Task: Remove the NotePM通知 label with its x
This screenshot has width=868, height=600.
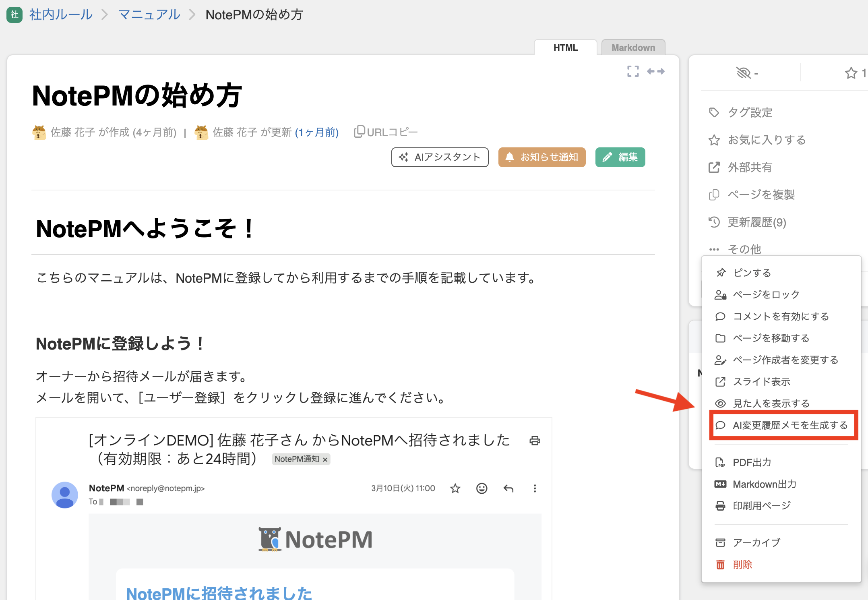Action: (x=325, y=459)
